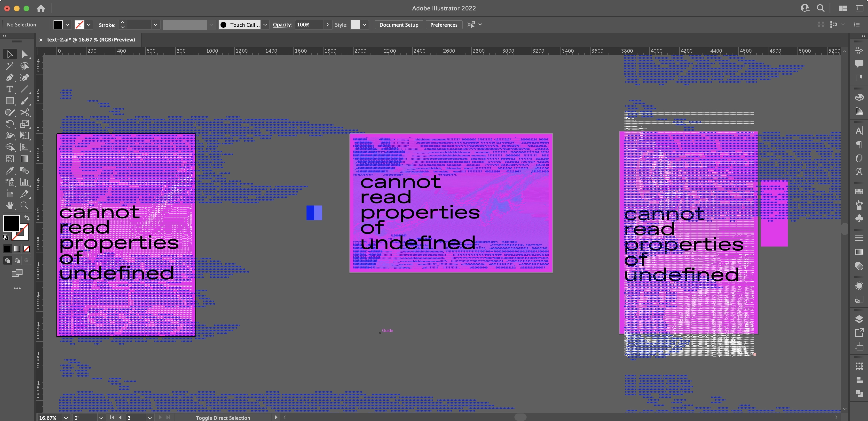Viewport: 868px width, 421px height.
Task: Open the control bar stroke color dropdown
Action: click(x=89, y=25)
